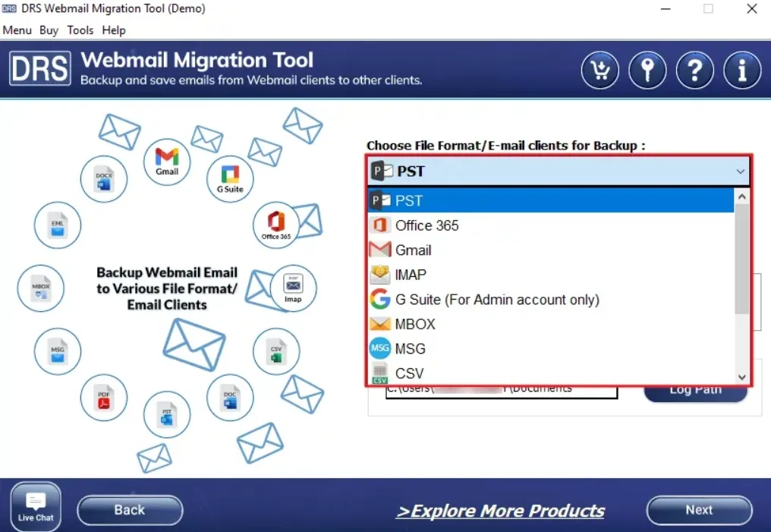The width and height of the screenshot is (771, 532).
Task: Follow the Explore More Products link
Action: 500,511
